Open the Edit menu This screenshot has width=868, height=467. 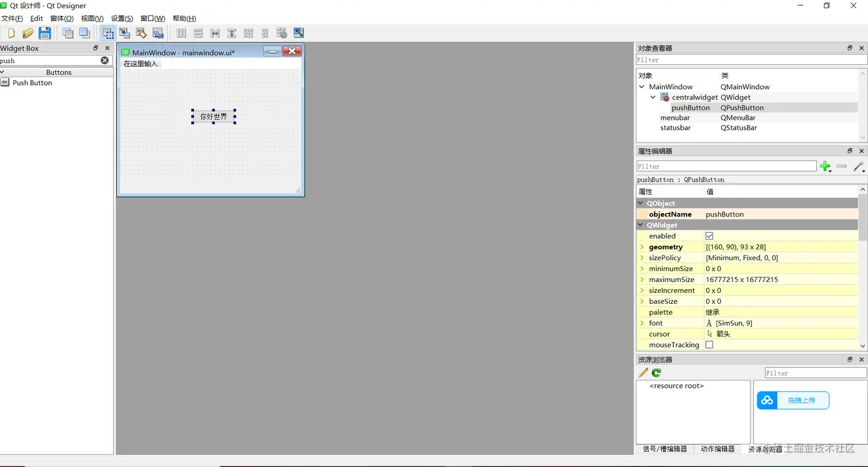point(36,18)
